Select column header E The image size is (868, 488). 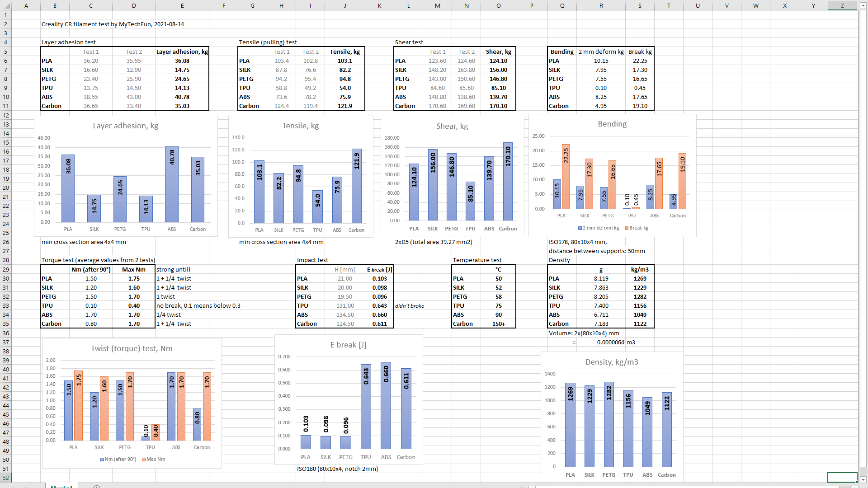pos(182,5)
